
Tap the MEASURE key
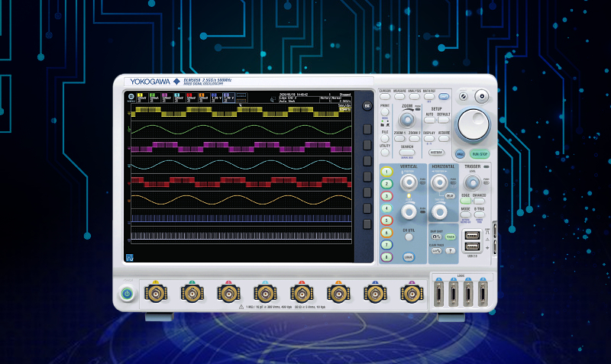(x=399, y=97)
